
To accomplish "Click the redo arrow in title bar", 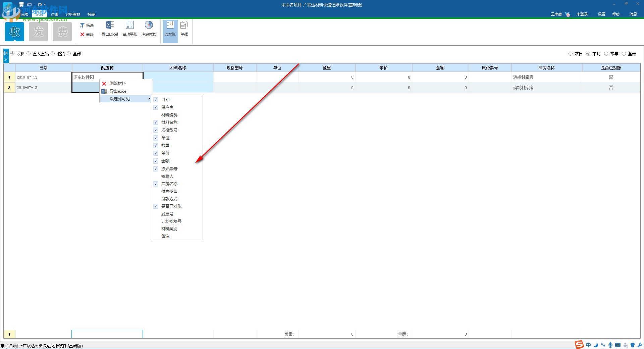I will pos(40,4).
